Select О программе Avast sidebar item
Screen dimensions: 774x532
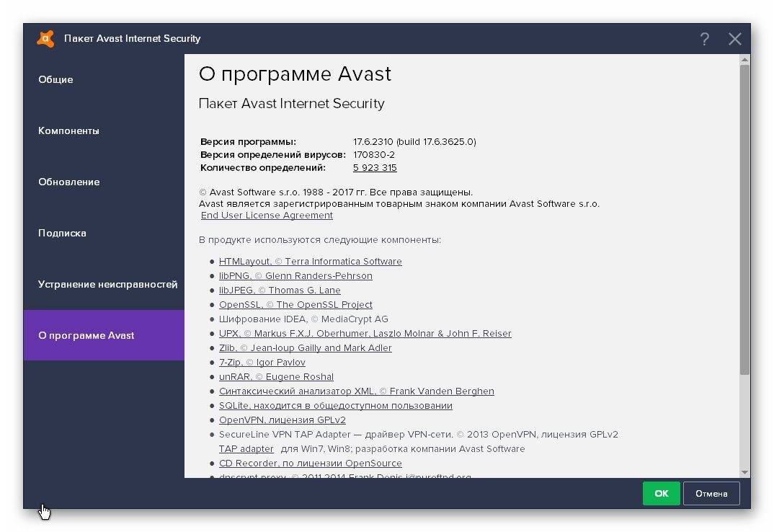[104, 335]
